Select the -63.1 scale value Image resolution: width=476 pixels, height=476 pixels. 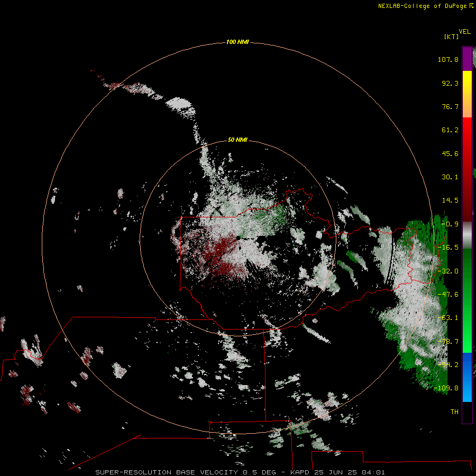click(448, 318)
